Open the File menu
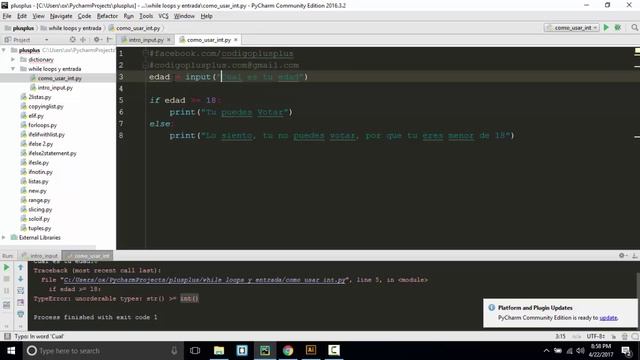The image size is (640, 360). coord(7,16)
